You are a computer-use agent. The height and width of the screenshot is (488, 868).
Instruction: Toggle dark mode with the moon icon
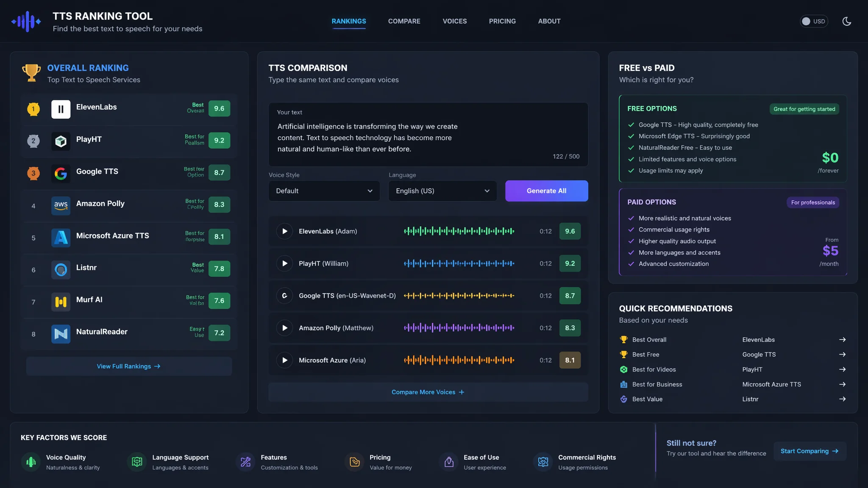tap(847, 21)
